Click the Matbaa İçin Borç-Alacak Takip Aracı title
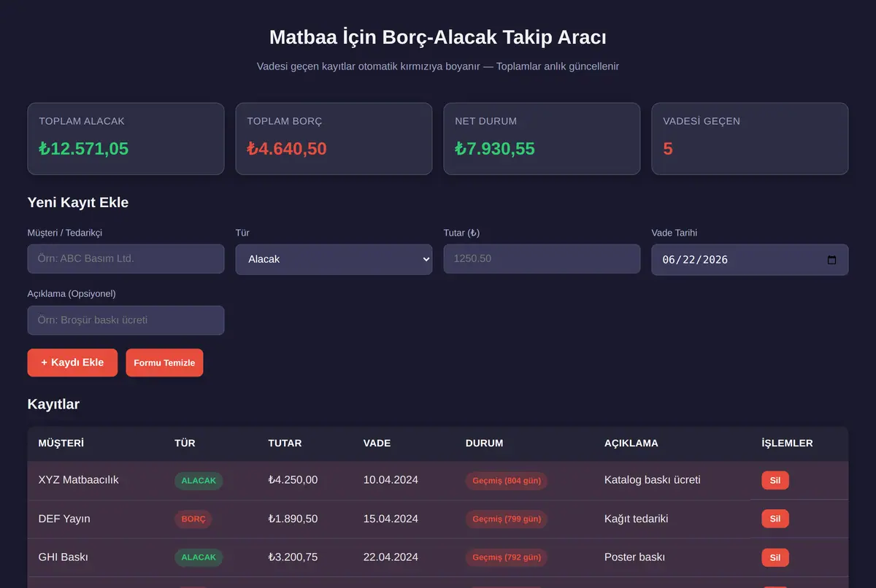The image size is (876, 588). click(438, 37)
